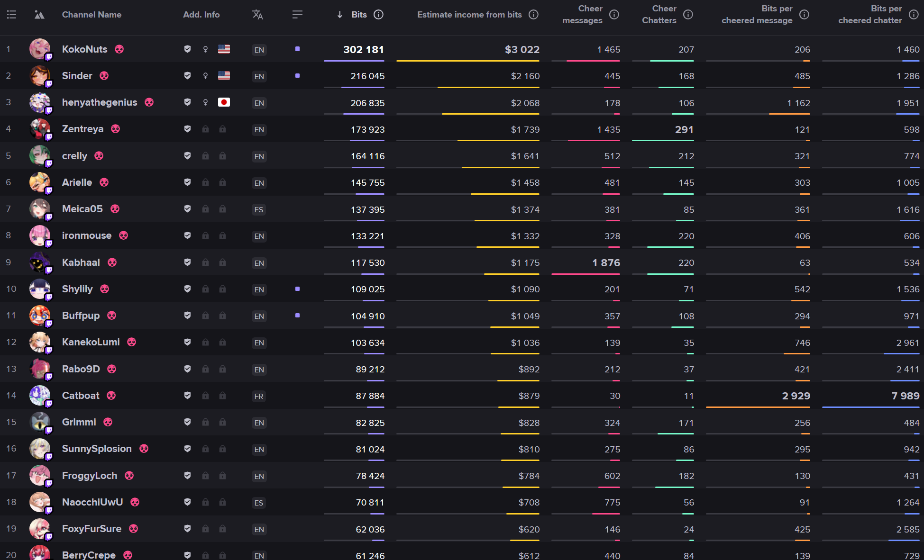Click the list view icon in header
The width and height of the screenshot is (924, 560).
point(11,15)
